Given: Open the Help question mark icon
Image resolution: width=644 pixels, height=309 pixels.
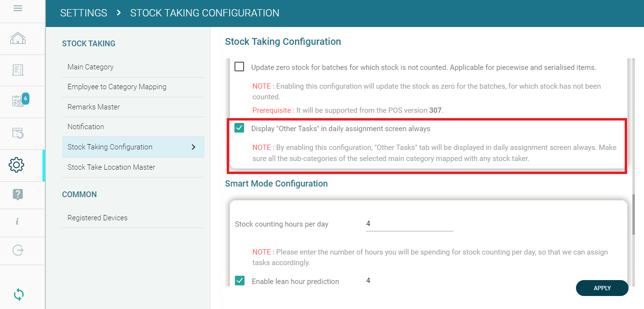Looking at the screenshot, I should pos(18,194).
